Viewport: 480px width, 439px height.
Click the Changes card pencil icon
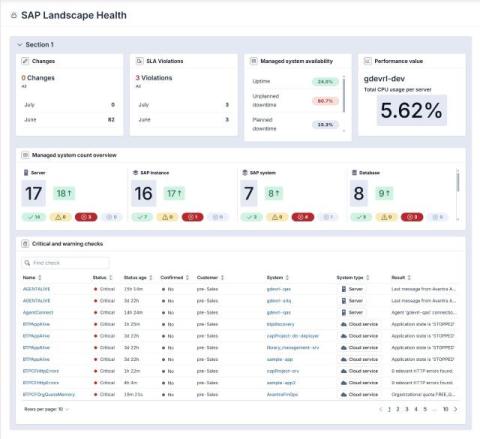coord(25,61)
